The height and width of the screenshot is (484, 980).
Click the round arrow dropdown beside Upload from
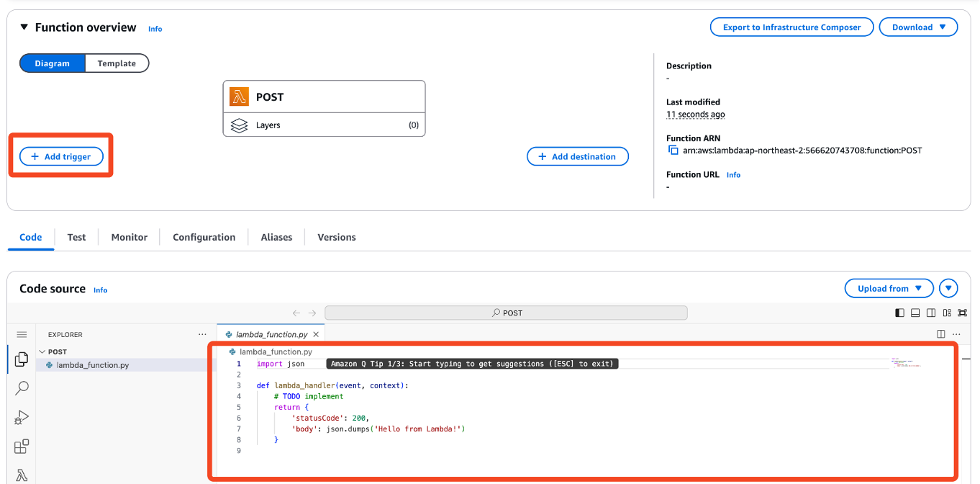[949, 288]
